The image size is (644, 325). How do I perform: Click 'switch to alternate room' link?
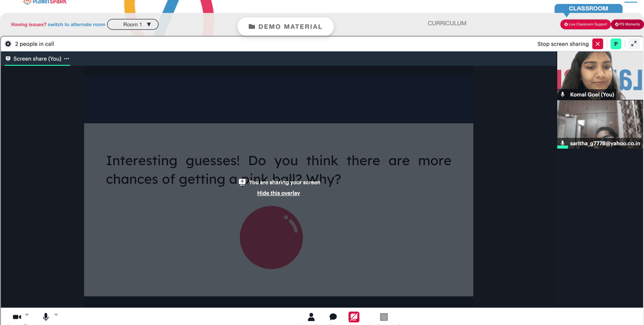coord(77,25)
